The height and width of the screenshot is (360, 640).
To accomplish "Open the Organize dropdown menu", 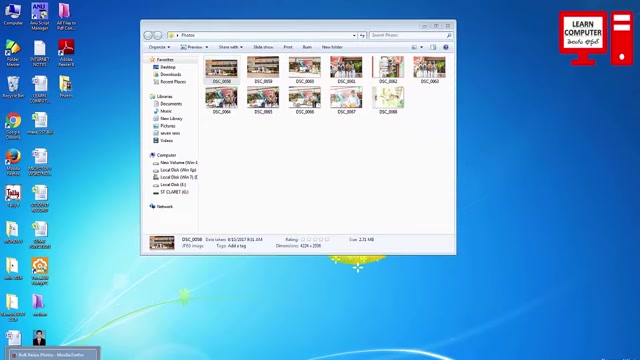I will pos(159,47).
